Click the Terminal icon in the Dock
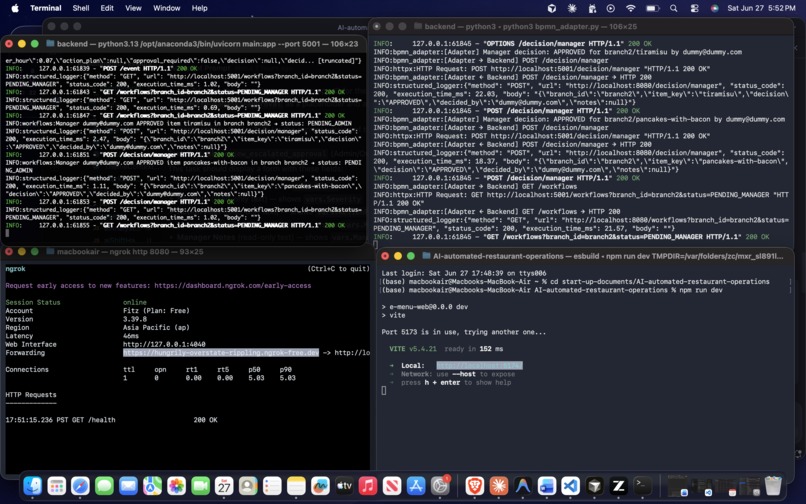The height and width of the screenshot is (504, 806). 643,485
